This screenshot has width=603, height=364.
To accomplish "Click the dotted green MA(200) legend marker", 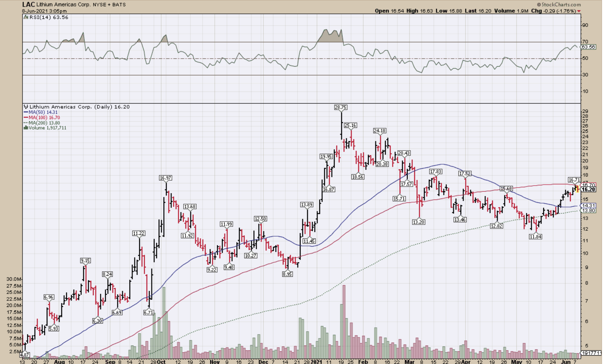I will coord(26,123).
